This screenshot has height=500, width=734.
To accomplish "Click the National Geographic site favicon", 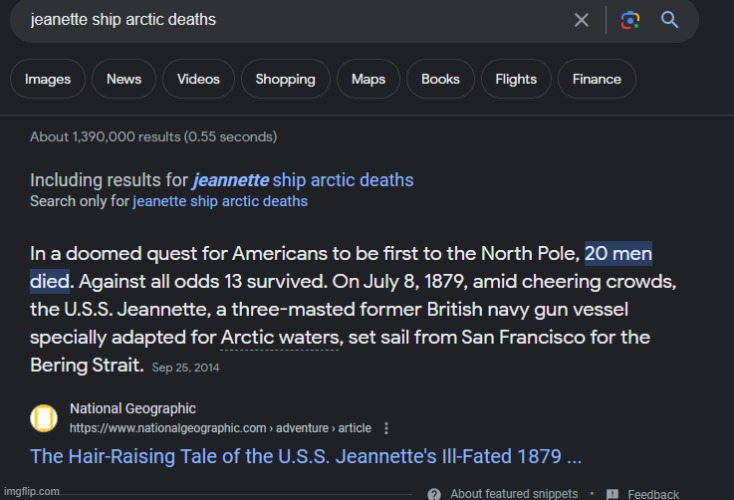I will tap(44, 418).
